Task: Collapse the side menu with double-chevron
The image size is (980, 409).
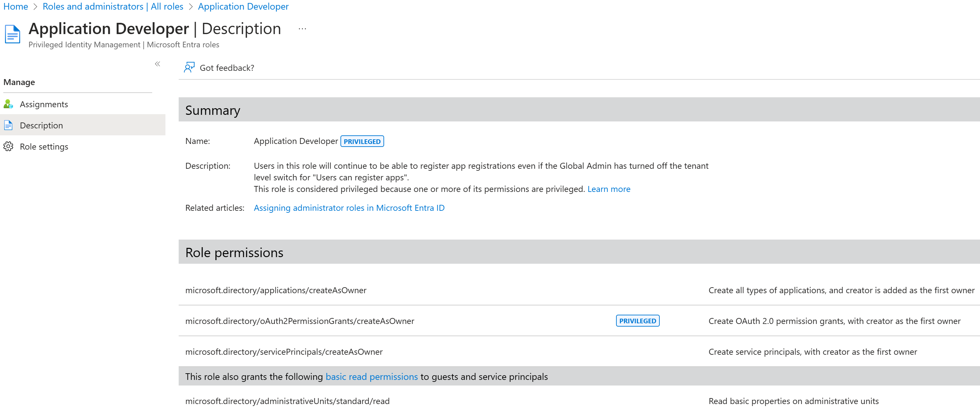Action: [x=157, y=64]
